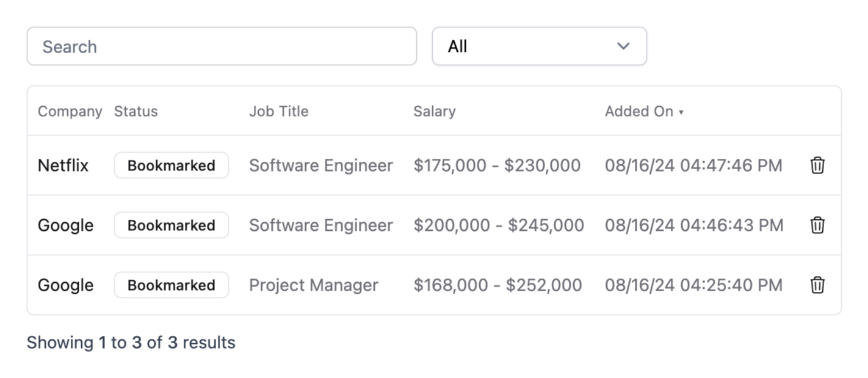The height and width of the screenshot is (378, 868).
Task: Sort the table by Company column
Action: coord(70,112)
